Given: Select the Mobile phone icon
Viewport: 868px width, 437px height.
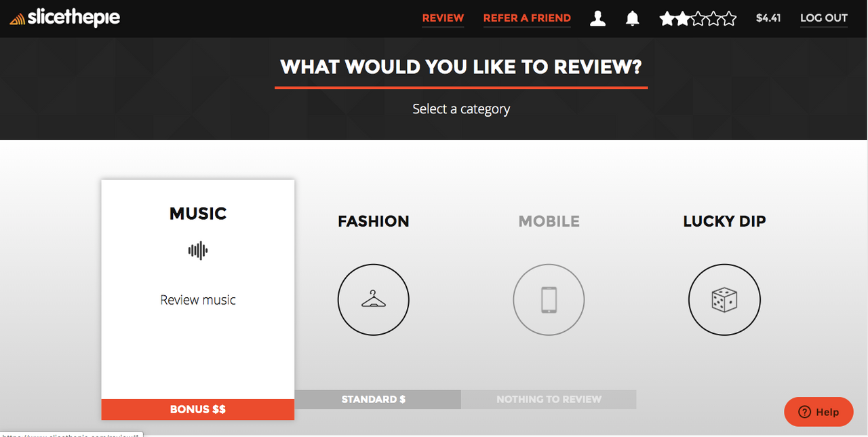Looking at the screenshot, I should click(549, 299).
